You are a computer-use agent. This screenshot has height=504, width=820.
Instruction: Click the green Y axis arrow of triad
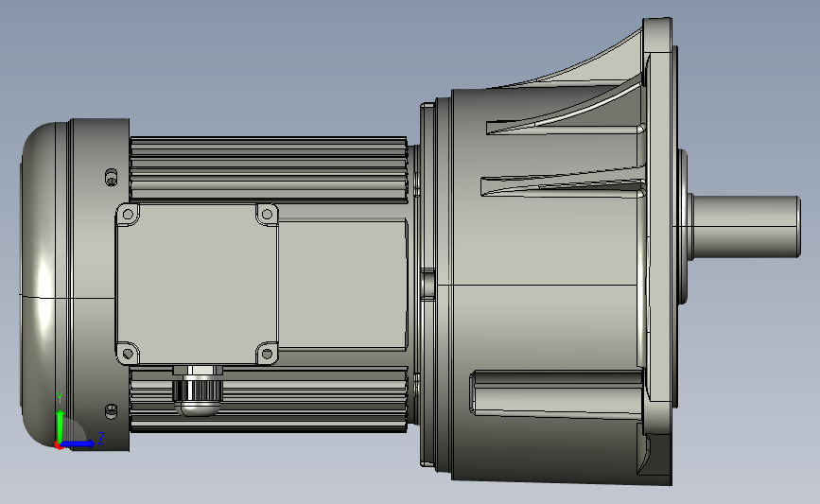[x=61, y=426]
